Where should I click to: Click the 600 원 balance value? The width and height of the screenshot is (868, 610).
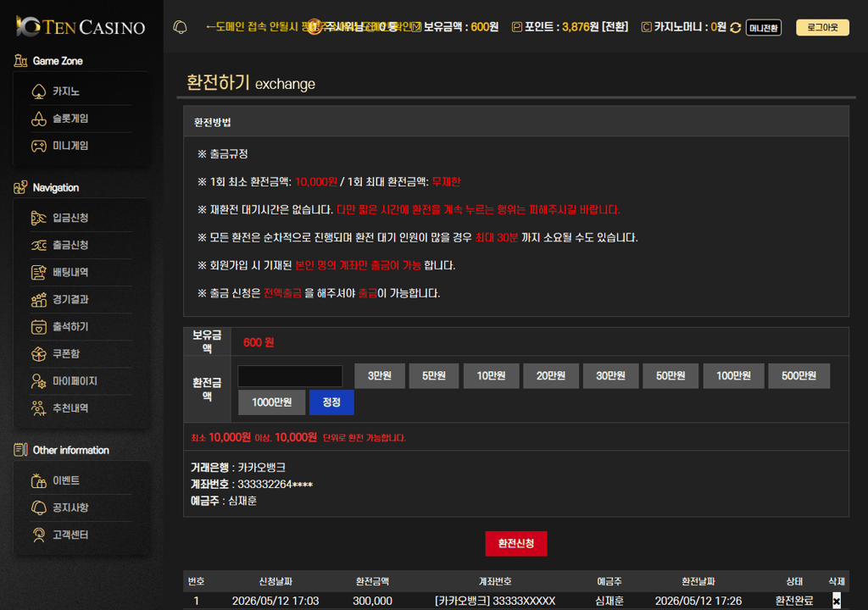259,342
